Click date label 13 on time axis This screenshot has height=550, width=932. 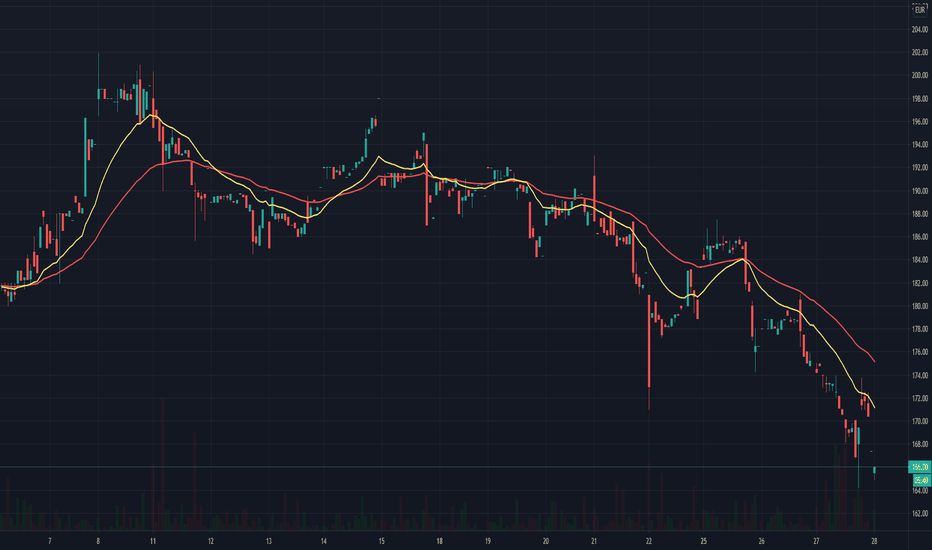pos(269,541)
